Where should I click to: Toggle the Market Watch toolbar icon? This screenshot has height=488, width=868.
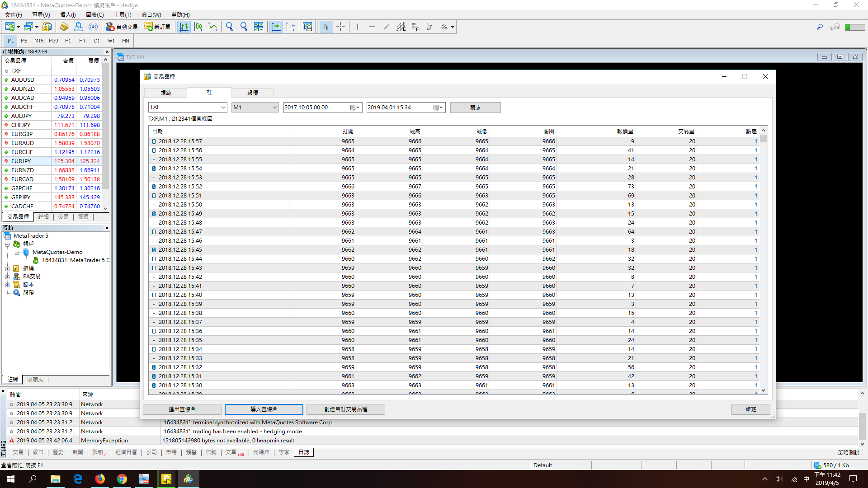click(64, 27)
